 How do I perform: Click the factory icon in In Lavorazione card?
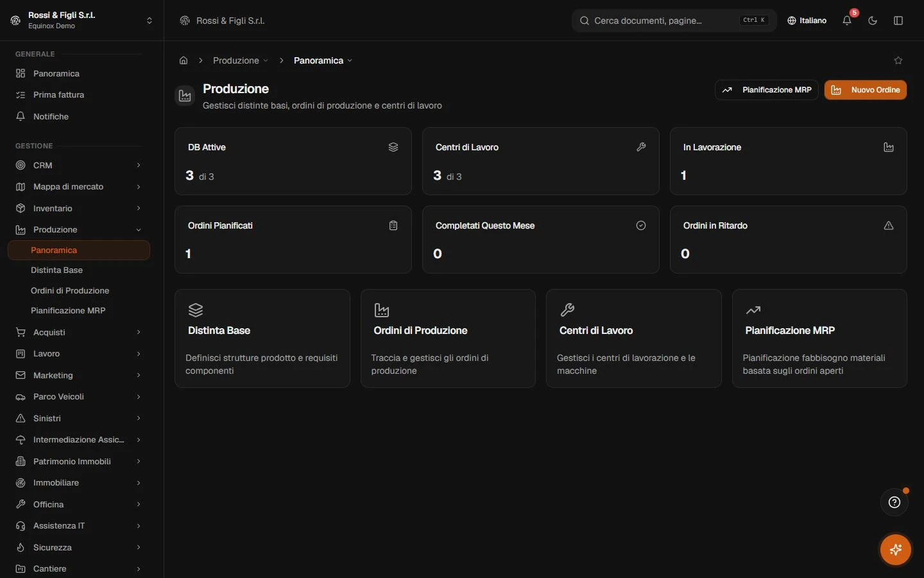(x=889, y=147)
